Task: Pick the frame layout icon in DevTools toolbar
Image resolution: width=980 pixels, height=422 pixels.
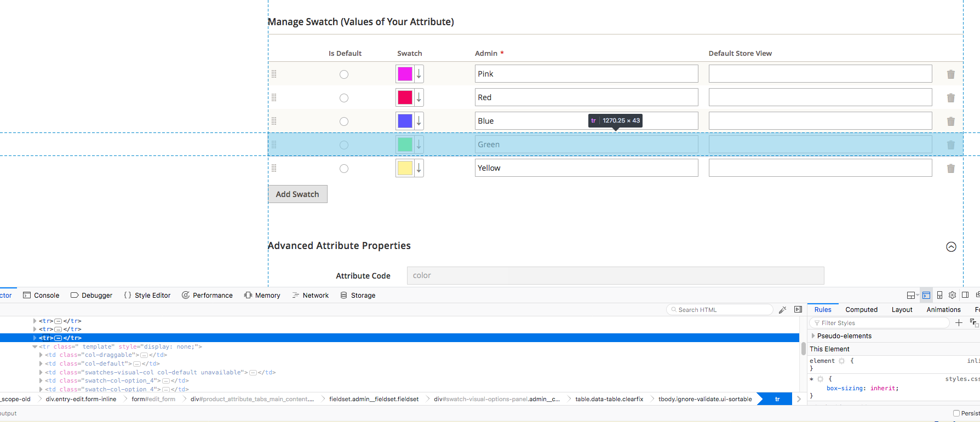Action: (913, 295)
